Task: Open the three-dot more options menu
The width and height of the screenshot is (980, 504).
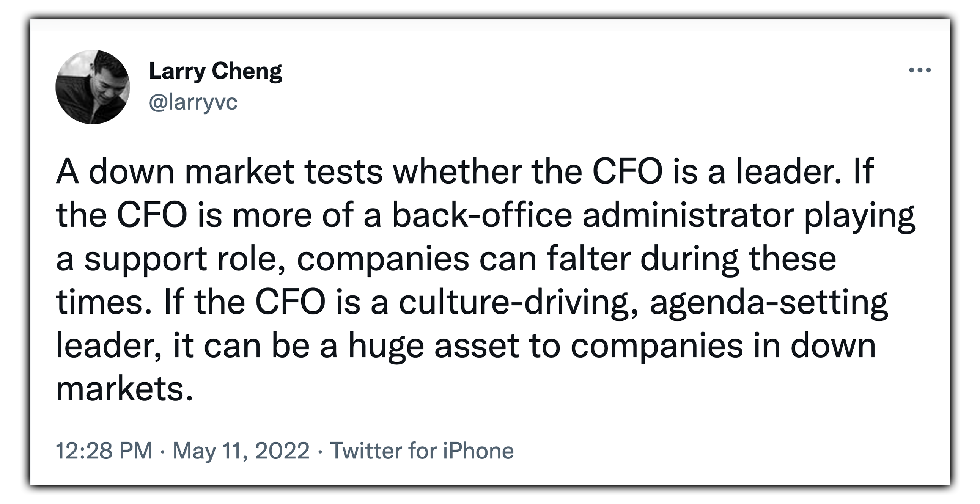Action: (920, 70)
